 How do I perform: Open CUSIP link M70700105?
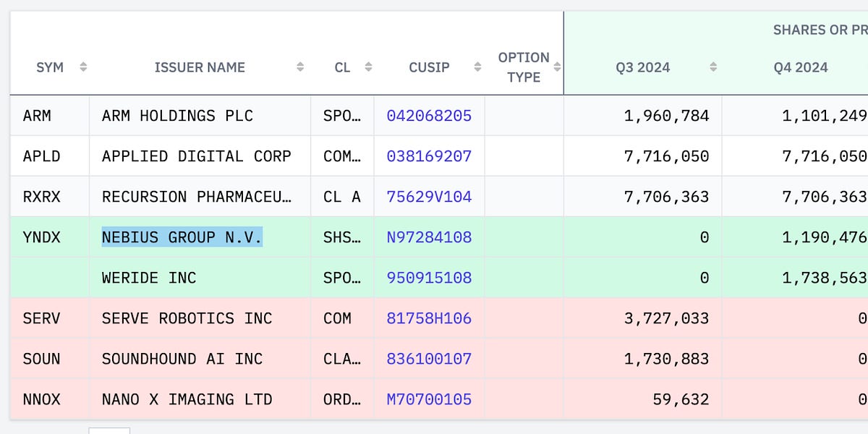(x=429, y=399)
